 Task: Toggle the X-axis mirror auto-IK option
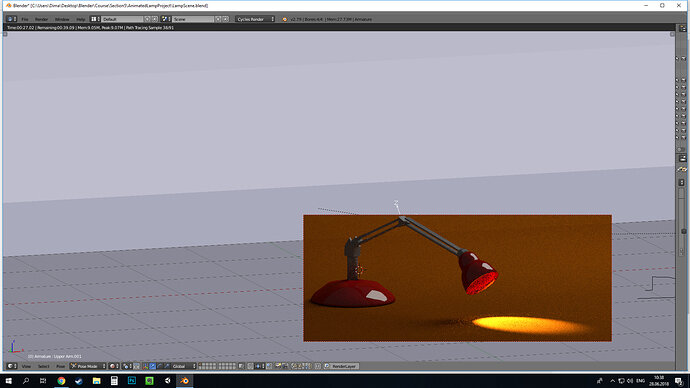(x=318, y=366)
